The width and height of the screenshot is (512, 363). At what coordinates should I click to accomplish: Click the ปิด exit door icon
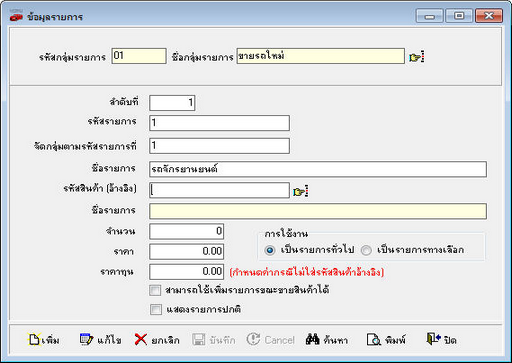(433, 339)
